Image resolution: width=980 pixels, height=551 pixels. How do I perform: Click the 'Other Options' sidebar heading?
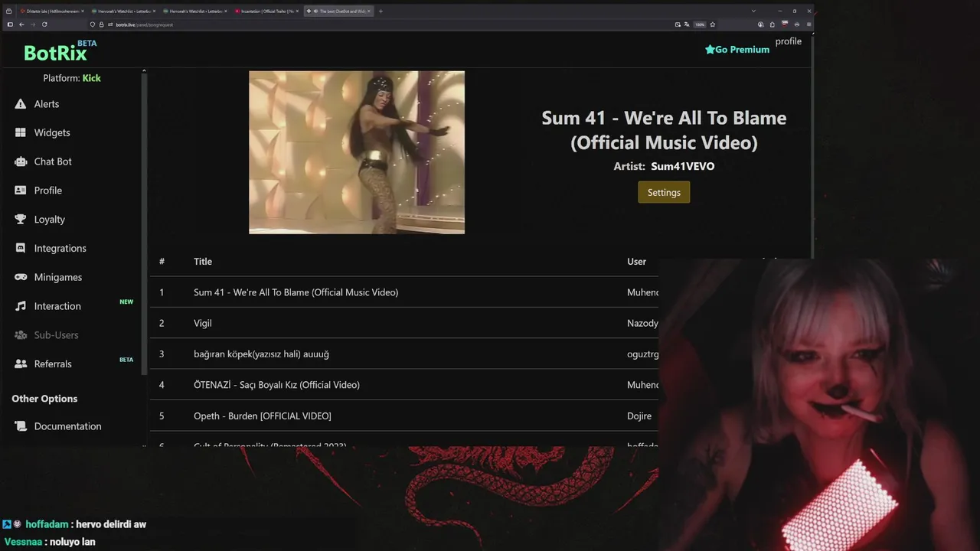44,399
